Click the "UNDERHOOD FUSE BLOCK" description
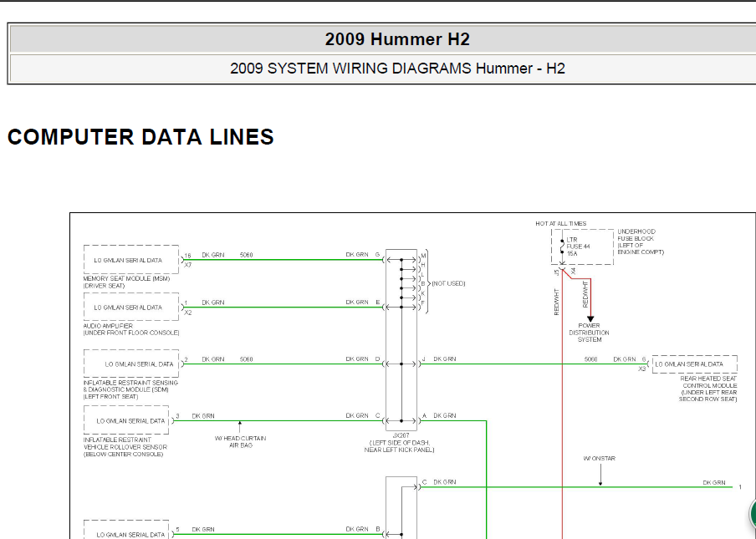The width and height of the screenshot is (756, 539). pos(641,242)
